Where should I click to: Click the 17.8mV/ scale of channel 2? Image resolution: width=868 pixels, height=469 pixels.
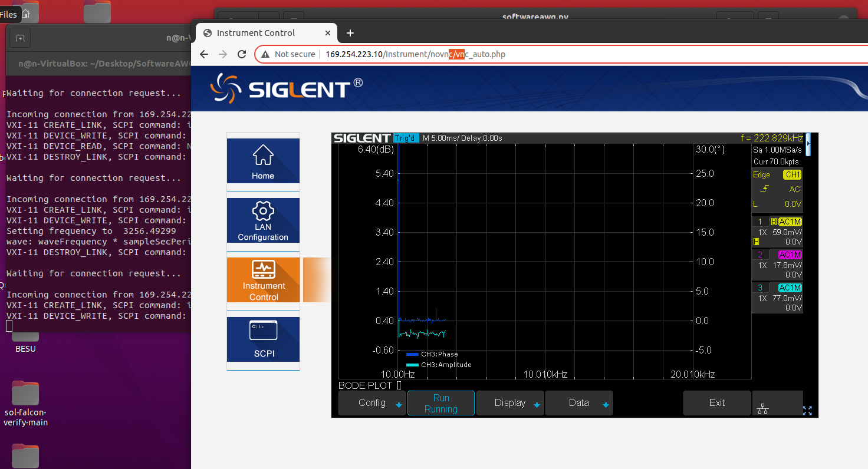[x=787, y=265]
